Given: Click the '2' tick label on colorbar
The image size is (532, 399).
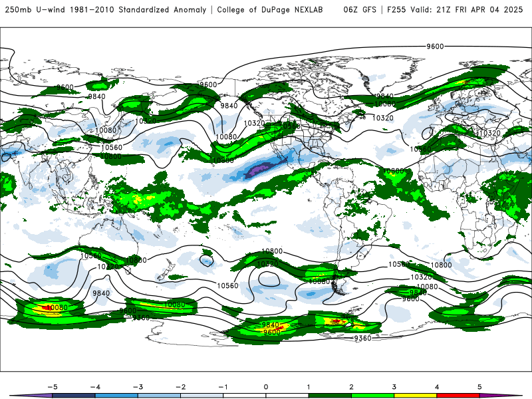Looking at the screenshot, I should (351, 387).
